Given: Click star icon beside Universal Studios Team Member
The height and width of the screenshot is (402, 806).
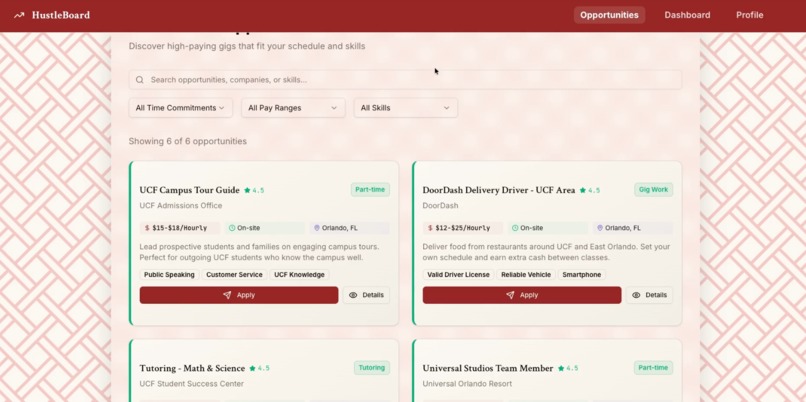Looking at the screenshot, I should click(x=561, y=368).
